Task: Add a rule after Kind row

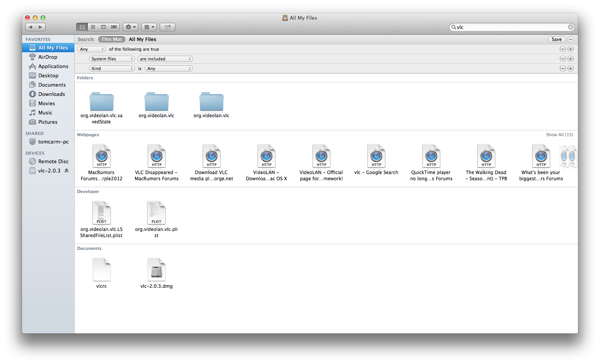Action: pyautogui.click(x=571, y=68)
